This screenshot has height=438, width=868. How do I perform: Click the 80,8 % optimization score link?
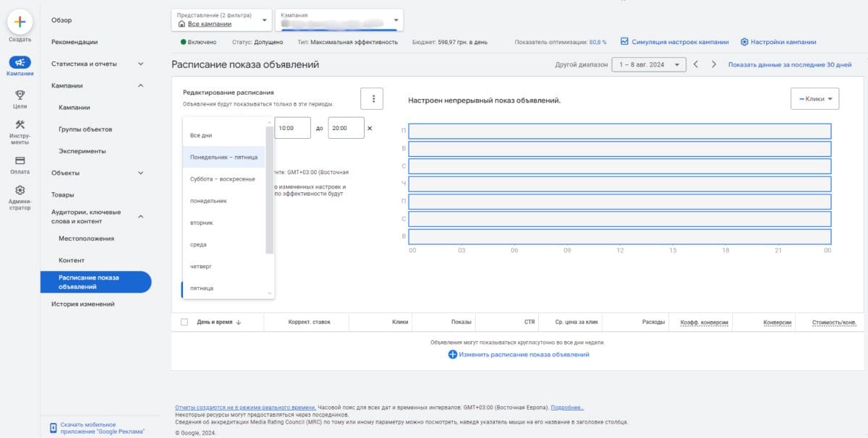(x=598, y=42)
